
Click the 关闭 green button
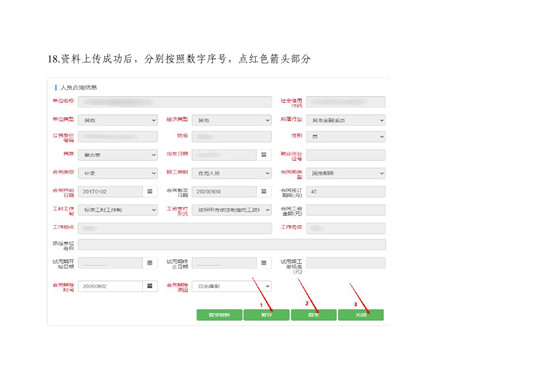point(361,315)
